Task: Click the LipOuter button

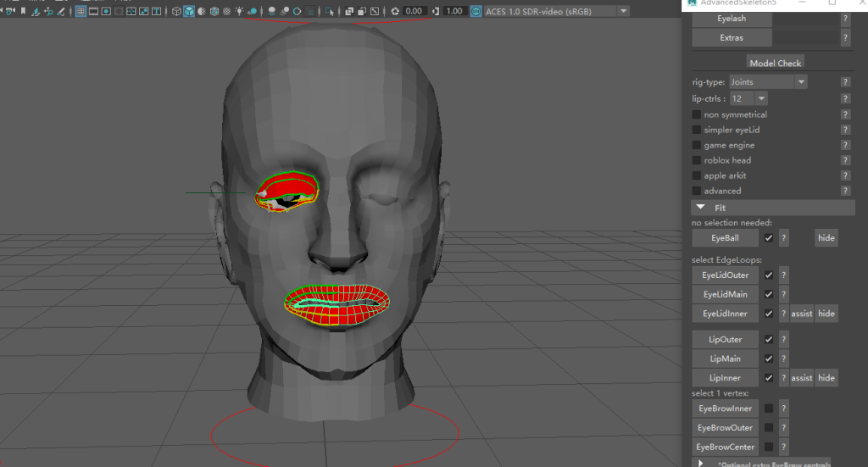Action: tap(726, 339)
